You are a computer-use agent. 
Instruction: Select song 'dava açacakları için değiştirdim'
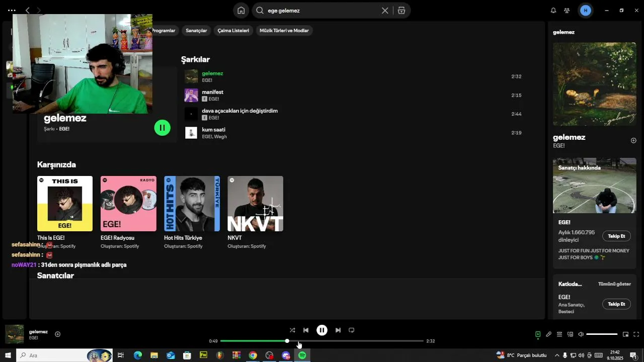pyautogui.click(x=352, y=114)
